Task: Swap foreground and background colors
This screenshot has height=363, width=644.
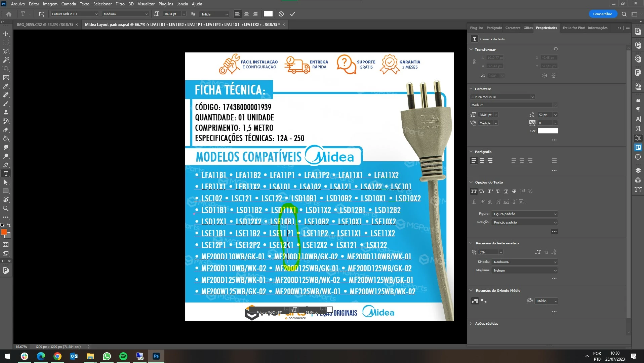Action: coord(9,225)
